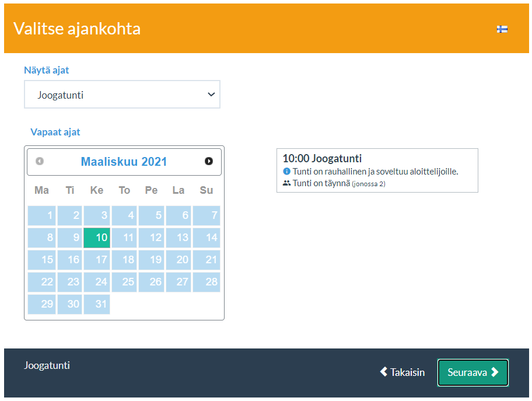This screenshot has height=401, width=532.
Task: Click the jonossa 2 queue text
Action: [369, 184]
